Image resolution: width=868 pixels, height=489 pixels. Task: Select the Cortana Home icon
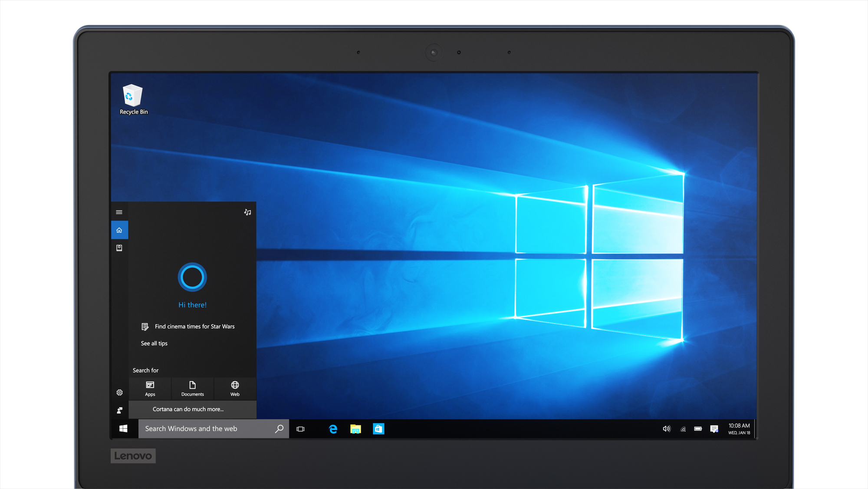[x=119, y=230]
